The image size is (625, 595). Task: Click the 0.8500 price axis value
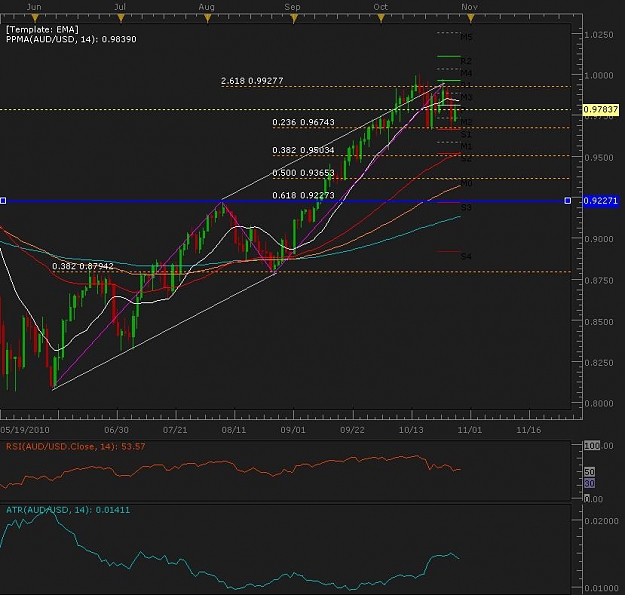[x=599, y=322]
